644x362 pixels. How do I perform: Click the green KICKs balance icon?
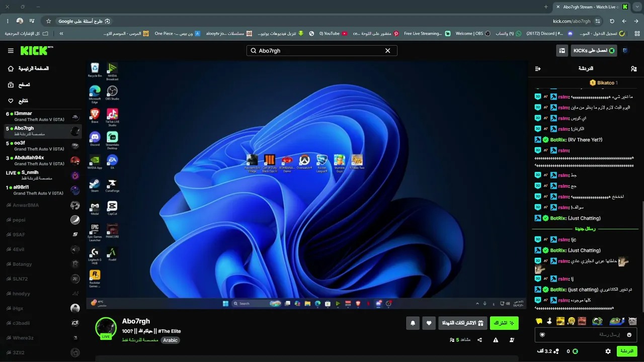[x=575, y=351]
